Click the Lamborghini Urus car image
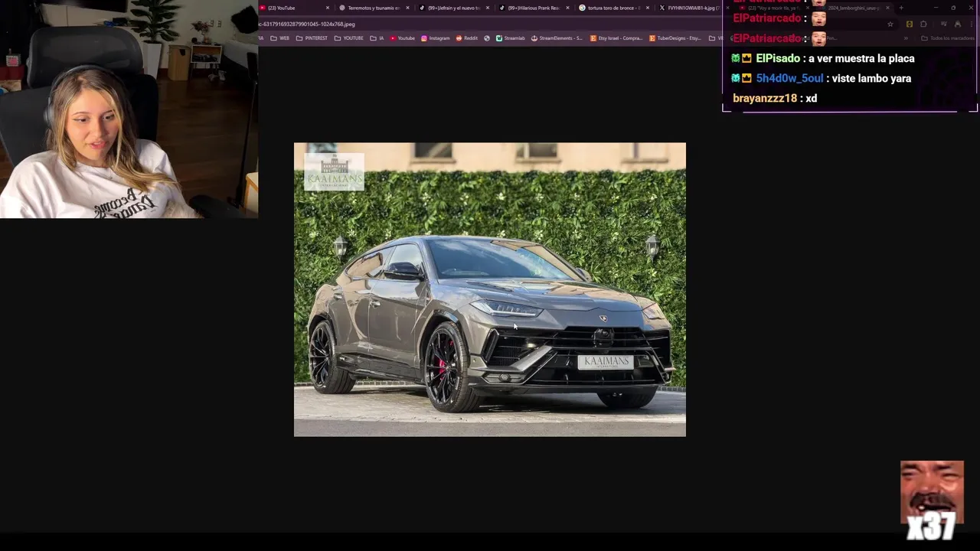This screenshot has width=980, height=551. pos(490,289)
